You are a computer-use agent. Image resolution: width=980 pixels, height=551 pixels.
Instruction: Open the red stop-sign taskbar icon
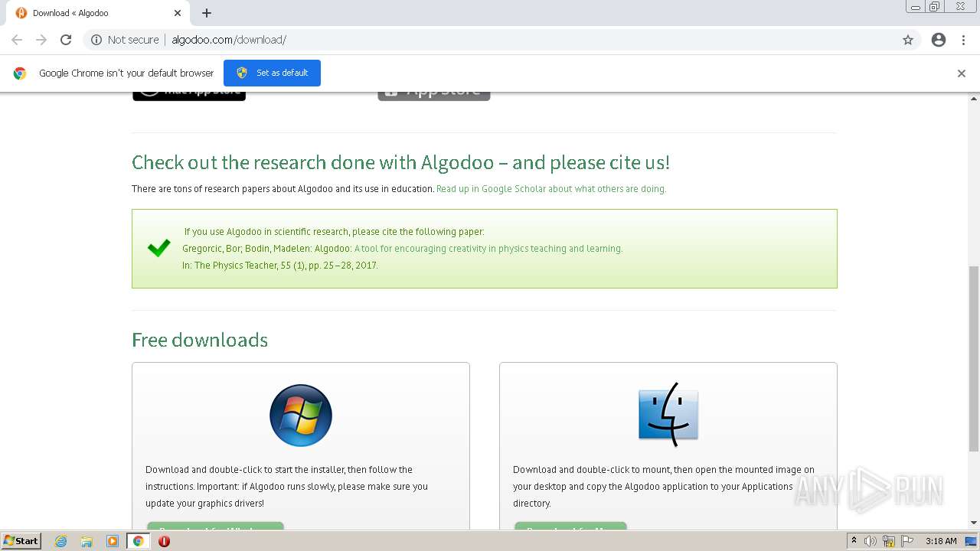(164, 541)
